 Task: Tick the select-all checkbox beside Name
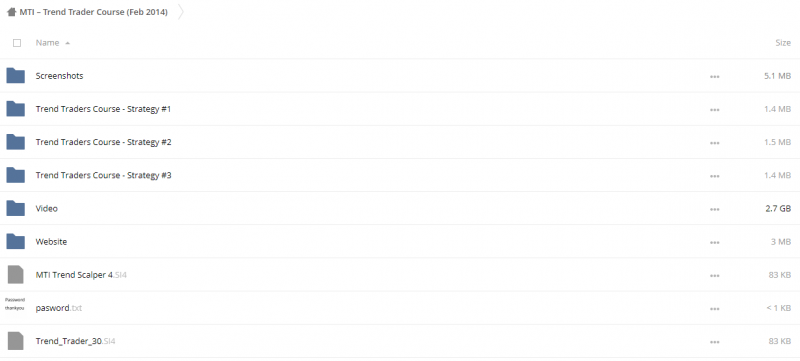click(x=17, y=43)
